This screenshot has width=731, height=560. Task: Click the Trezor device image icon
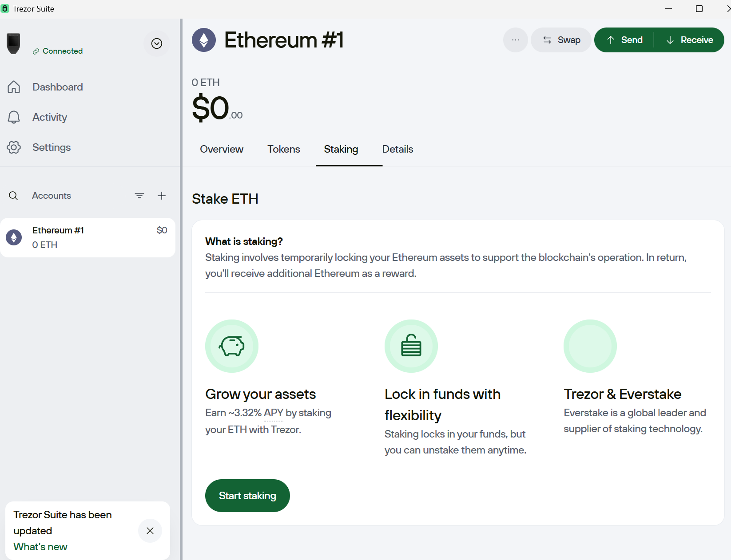click(x=13, y=43)
